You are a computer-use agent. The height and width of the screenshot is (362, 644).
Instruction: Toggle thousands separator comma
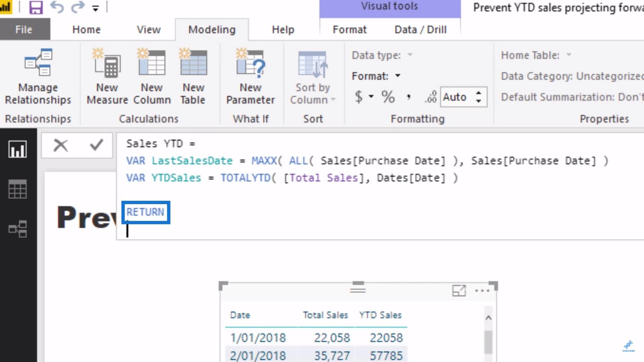click(x=409, y=97)
